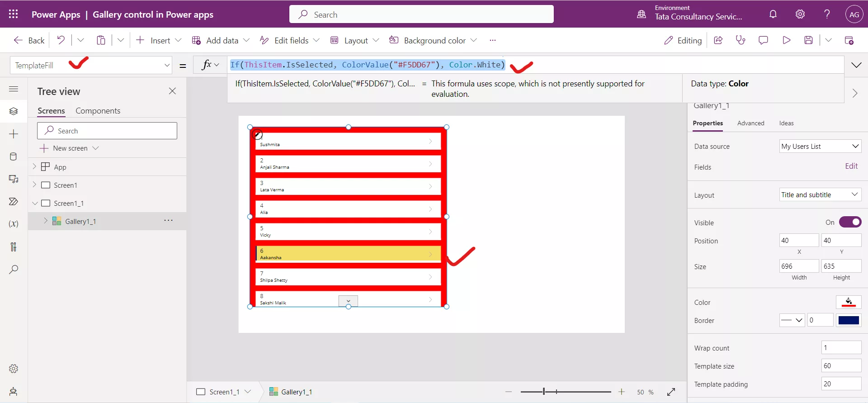
Task: Open the Search magnifier in left rail
Action: pyautogui.click(x=14, y=269)
